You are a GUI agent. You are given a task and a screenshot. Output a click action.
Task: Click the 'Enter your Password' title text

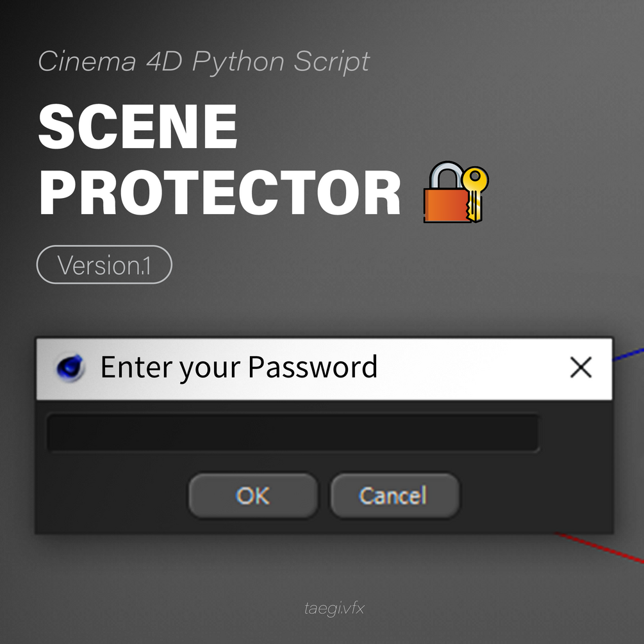(239, 367)
